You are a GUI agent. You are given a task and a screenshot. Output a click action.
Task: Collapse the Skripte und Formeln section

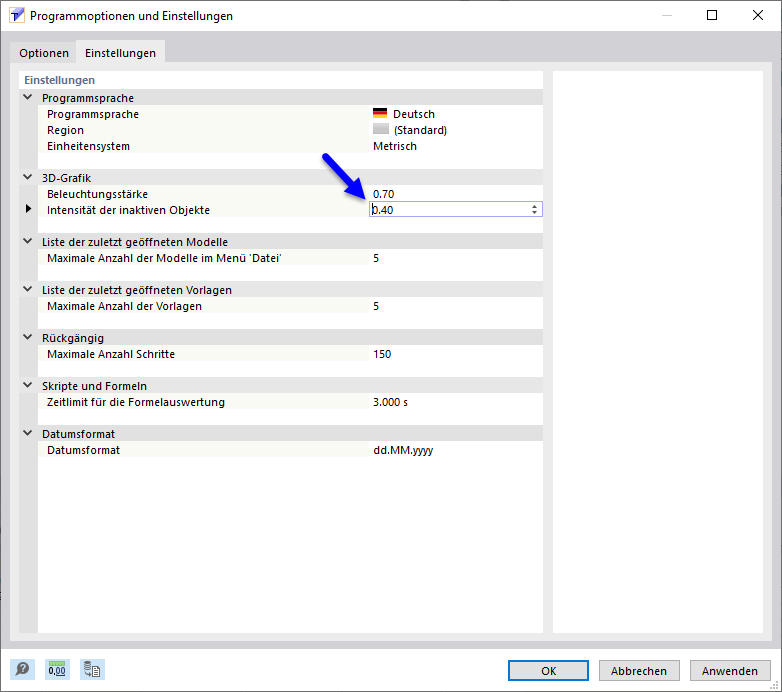click(28, 385)
